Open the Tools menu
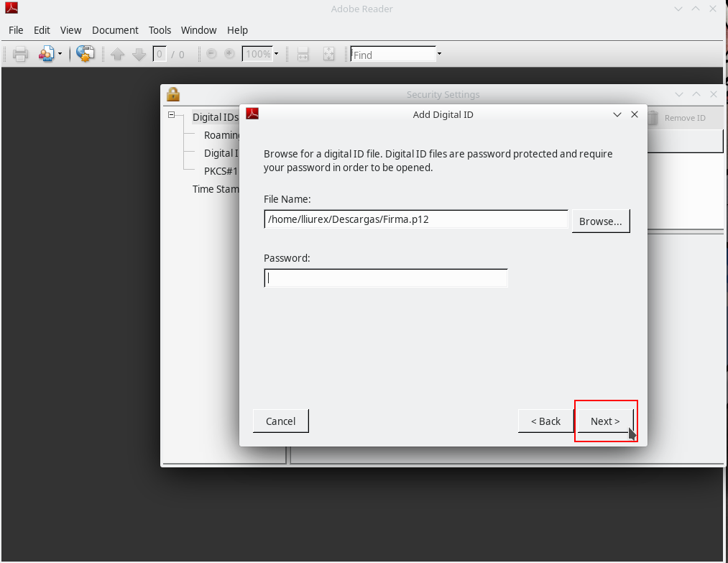This screenshot has height=563, width=728. click(160, 30)
